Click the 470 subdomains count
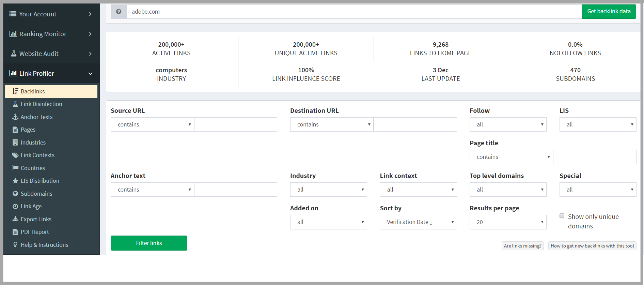Image resolution: width=644 pixels, height=285 pixels. 575,70
